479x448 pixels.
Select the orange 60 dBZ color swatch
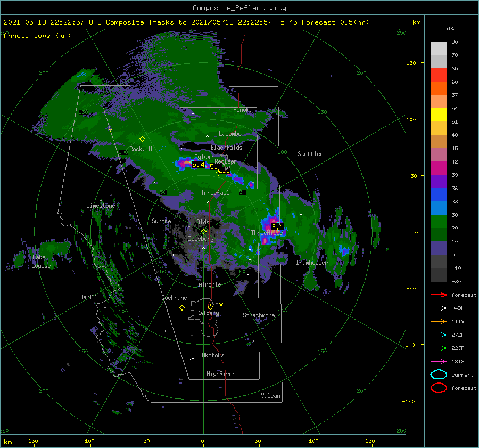tap(439, 88)
